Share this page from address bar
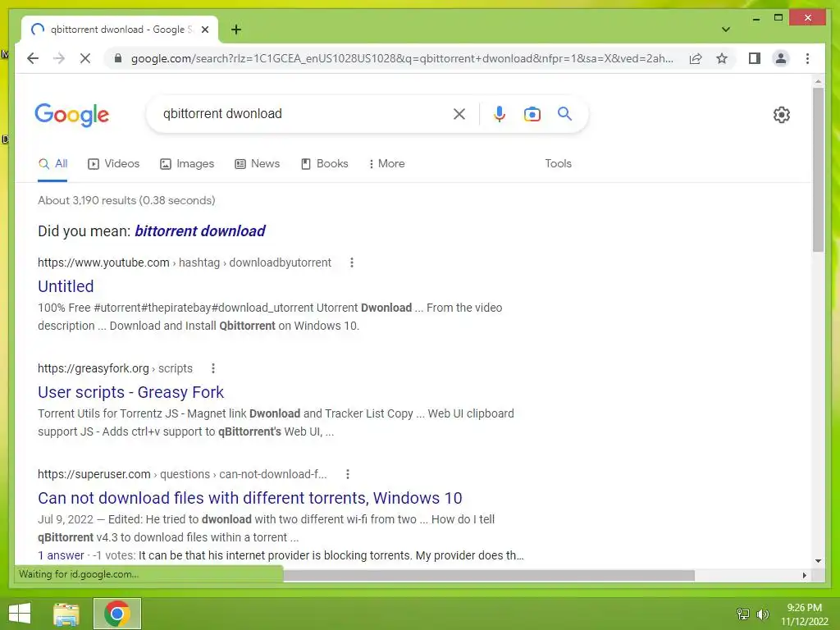This screenshot has width=840, height=630. tap(696, 58)
